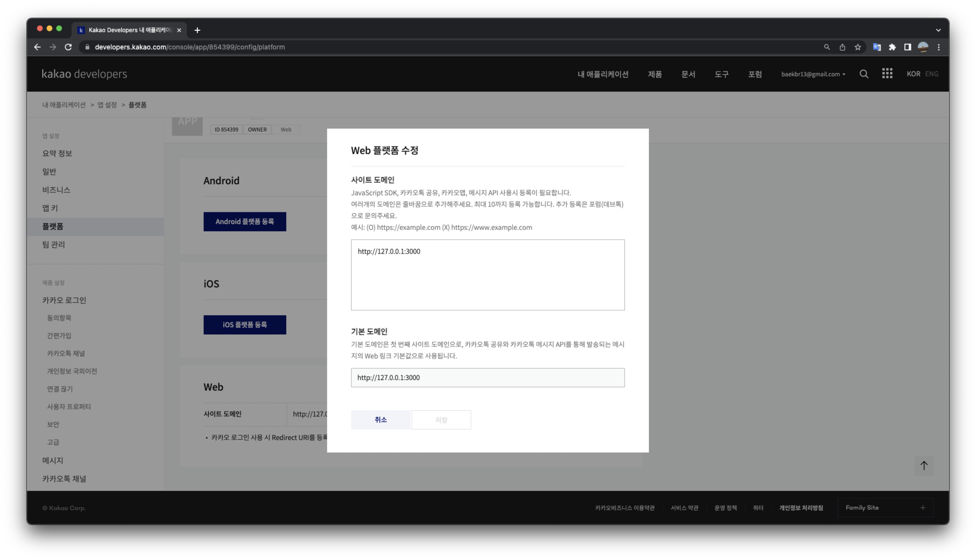This screenshot has height=560, width=976.
Task: Click the 취소 cancel button
Action: tap(381, 420)
